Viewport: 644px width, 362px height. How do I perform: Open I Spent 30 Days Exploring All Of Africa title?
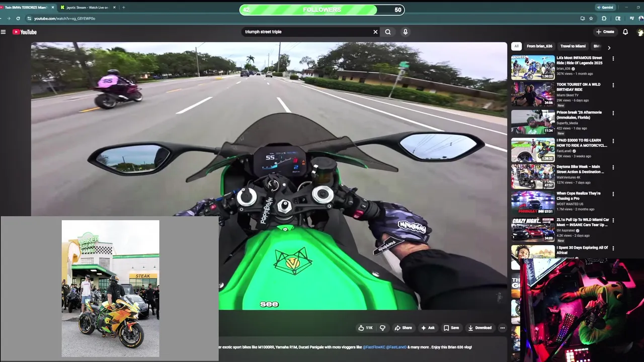582,250
